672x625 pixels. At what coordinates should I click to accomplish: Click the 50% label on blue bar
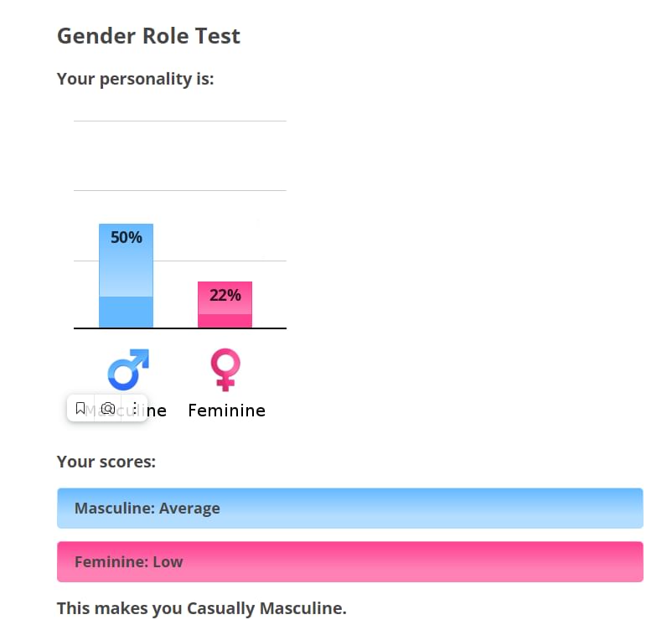click(127, 237)
